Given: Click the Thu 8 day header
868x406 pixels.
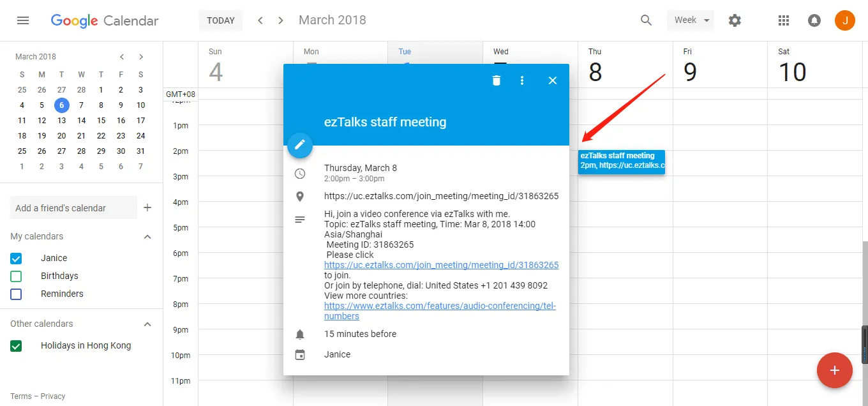Looking at the screenshot, I should (x=595, y=66).
